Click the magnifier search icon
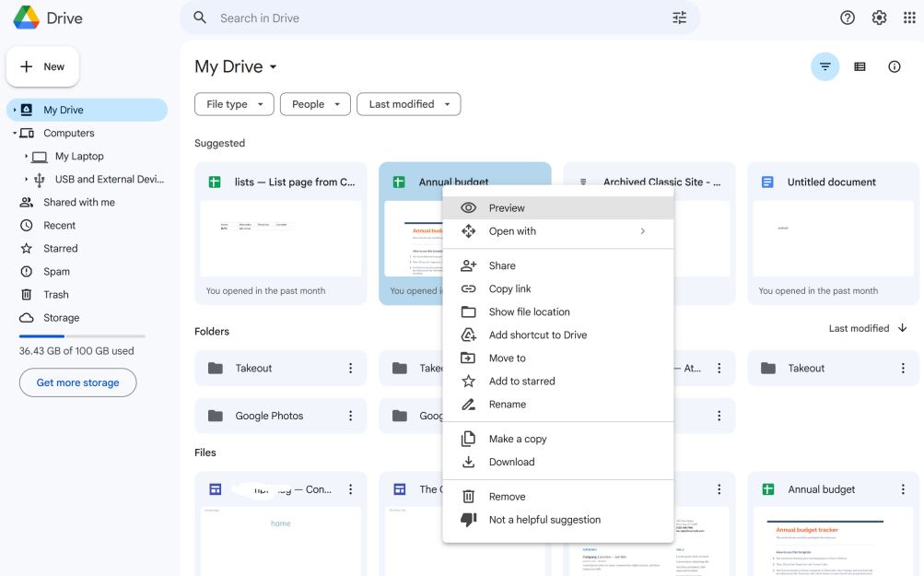The image size is (924, 576). 200,18
